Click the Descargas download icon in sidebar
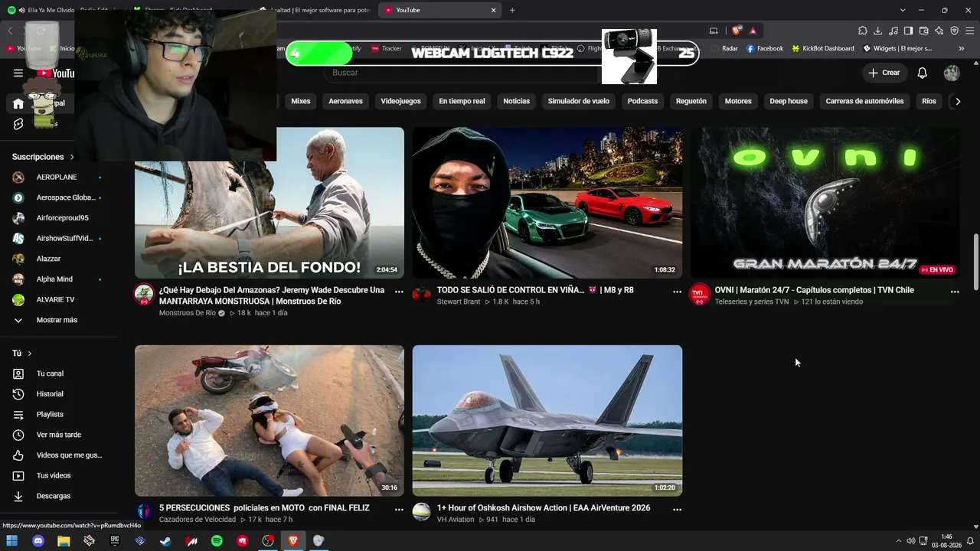Screen dimensions: 980x551 coord(18,496)
